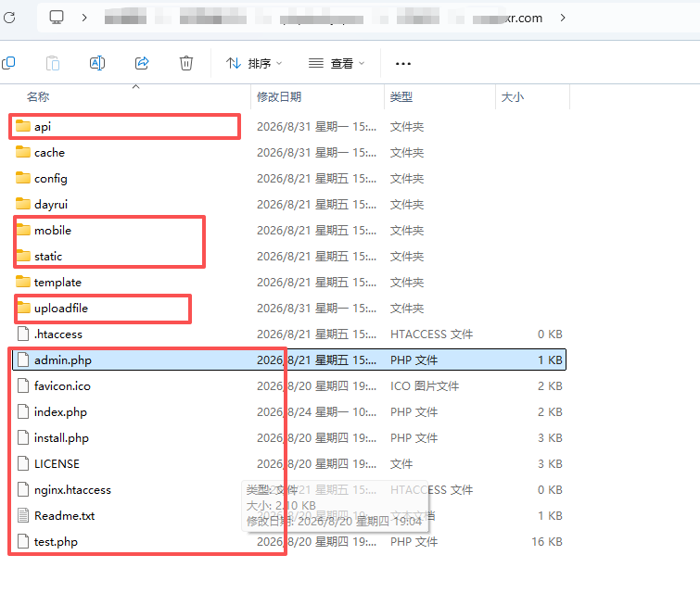Open the three-dots more options menu

click(403, 63)
